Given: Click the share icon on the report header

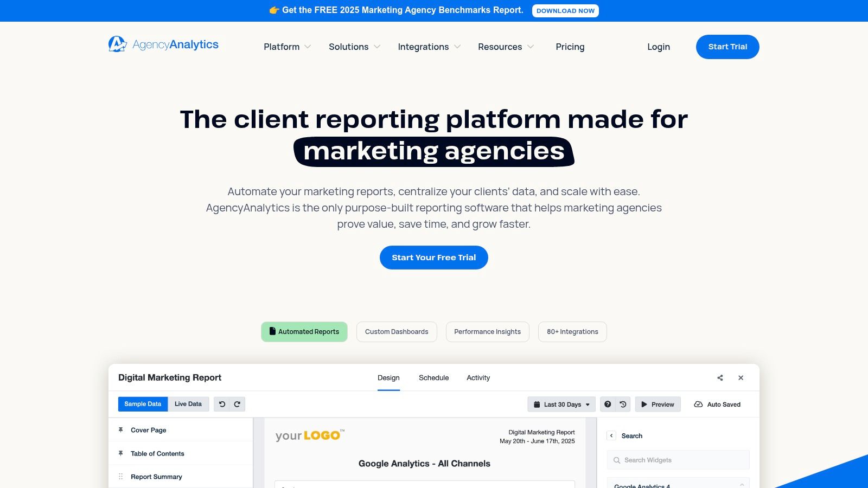Looking at the screenshot, I should click(720, 377).
